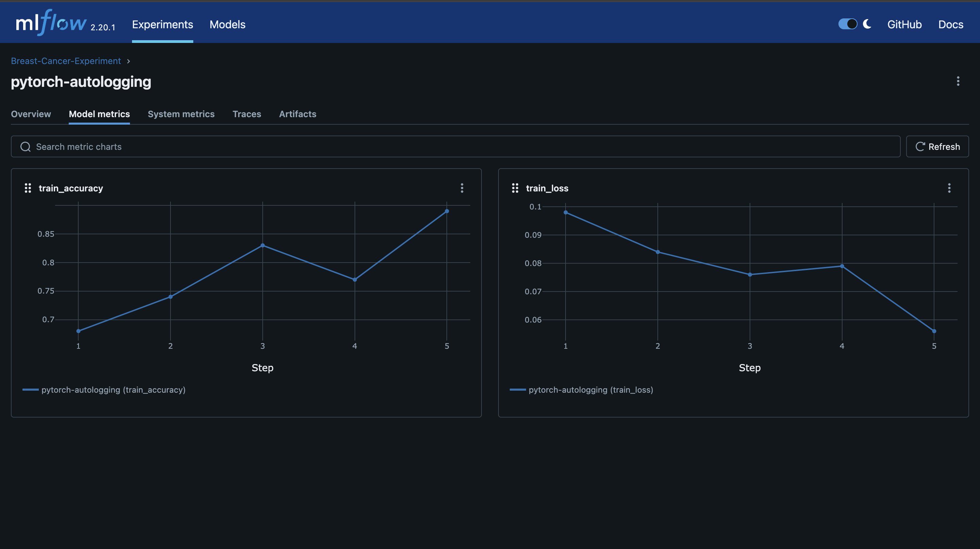This screenshot has height=549, width=980.
Task: Open the run's three-dot options menu
Action: (958, 81)
